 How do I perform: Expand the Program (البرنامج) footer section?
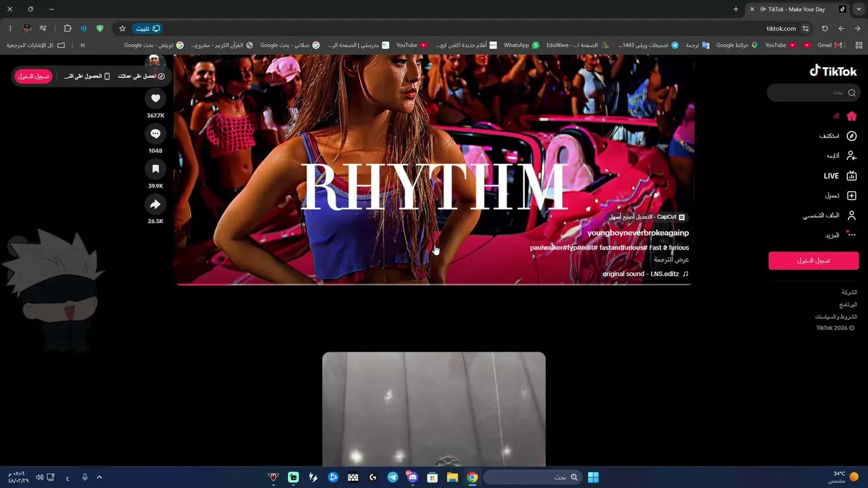[848, 304]
